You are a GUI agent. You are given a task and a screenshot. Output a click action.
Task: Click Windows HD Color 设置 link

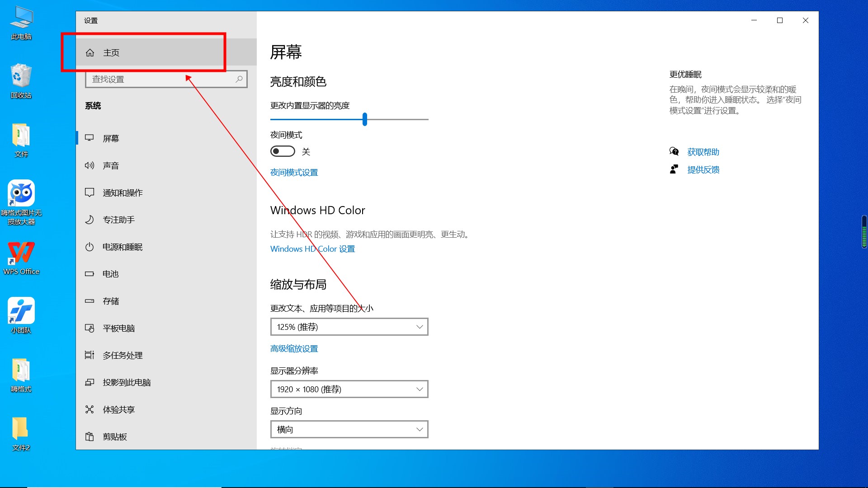click(312, 249)
